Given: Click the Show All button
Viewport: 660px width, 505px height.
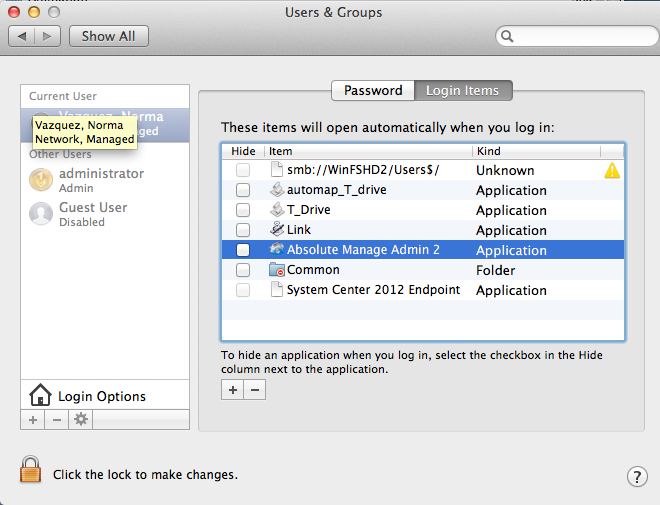Looking at the screenshot, I should 109,37.
